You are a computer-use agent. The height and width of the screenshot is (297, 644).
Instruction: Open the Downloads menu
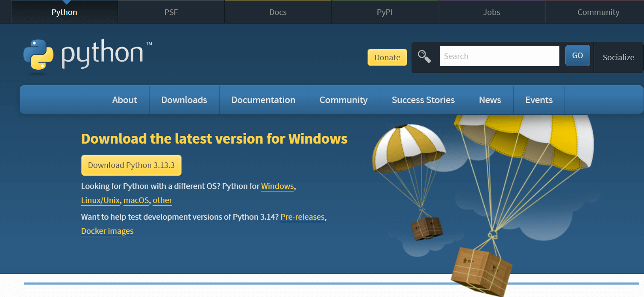pyautogui.click(x=184, y=100)
